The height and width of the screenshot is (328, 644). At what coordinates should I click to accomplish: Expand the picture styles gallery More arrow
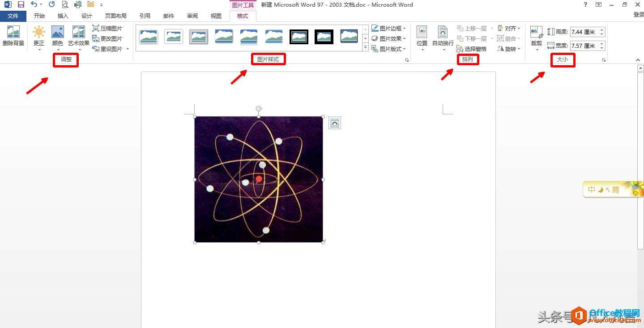coord(365,47)
